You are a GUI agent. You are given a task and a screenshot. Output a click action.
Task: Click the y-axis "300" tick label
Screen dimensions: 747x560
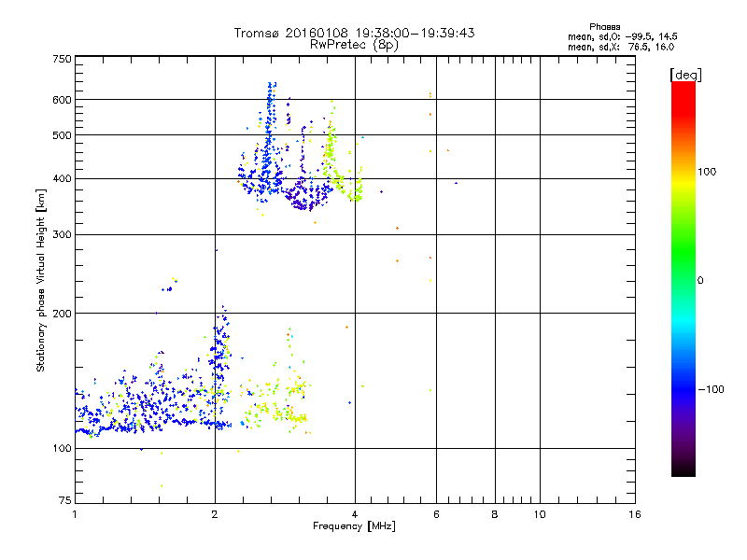point(62,235)
